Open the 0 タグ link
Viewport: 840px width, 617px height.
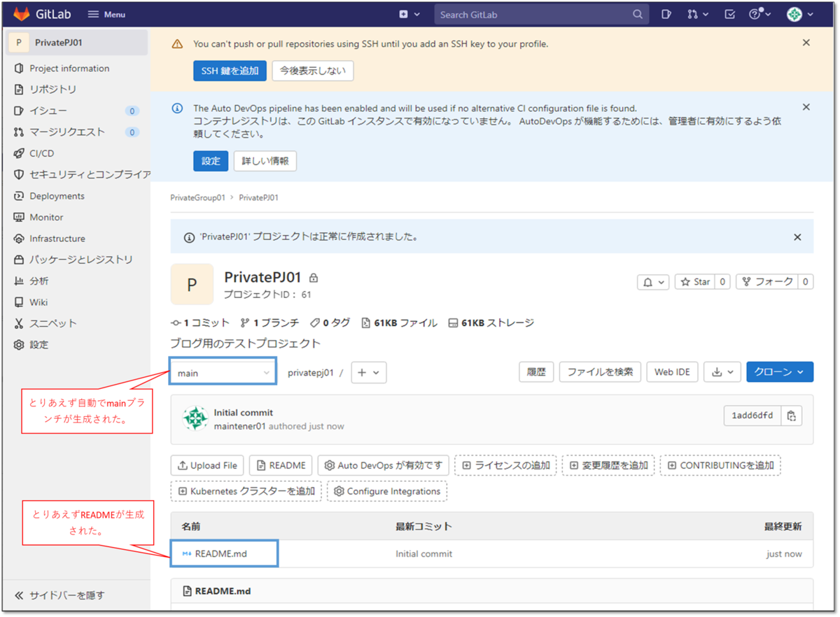tap(330, 322)
